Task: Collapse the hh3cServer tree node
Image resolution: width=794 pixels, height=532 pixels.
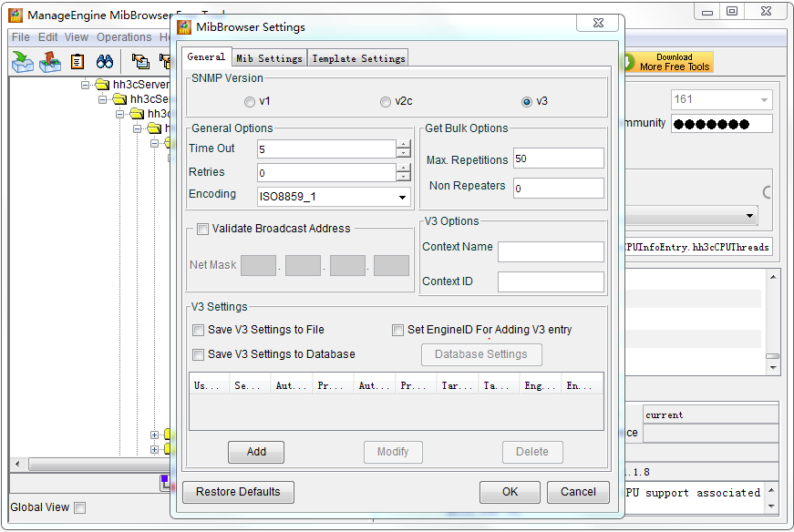Action: (85, 85)
